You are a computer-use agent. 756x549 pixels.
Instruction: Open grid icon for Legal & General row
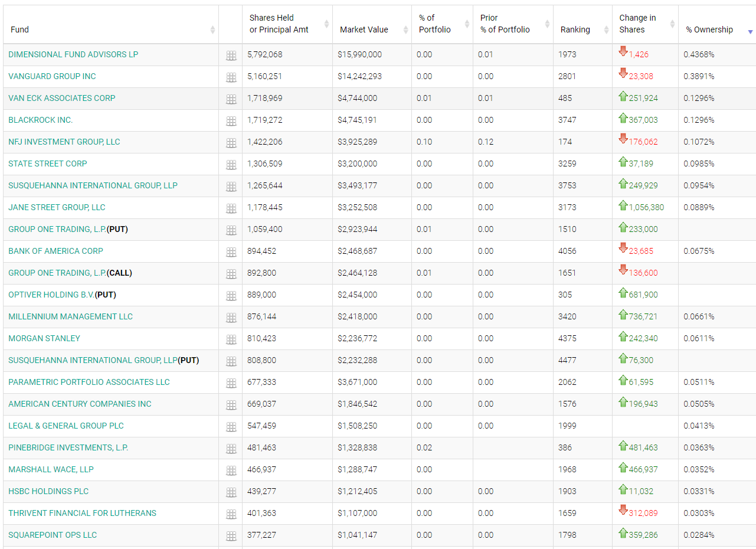point(231,427)
